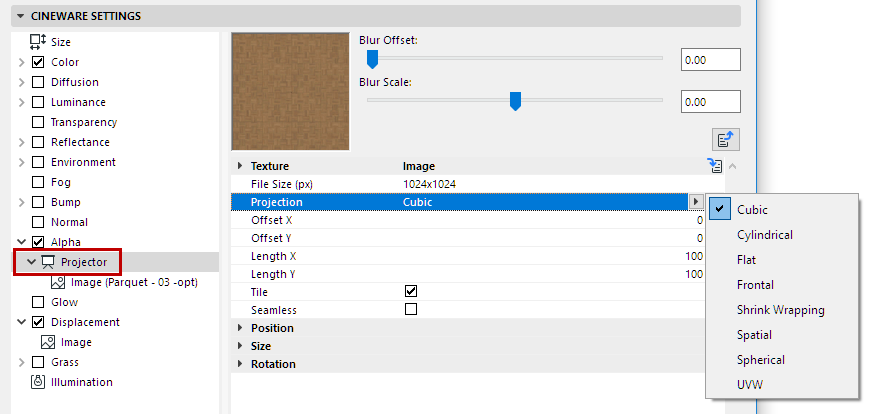Enable the Reflectance checkbox

coord(38,142)
